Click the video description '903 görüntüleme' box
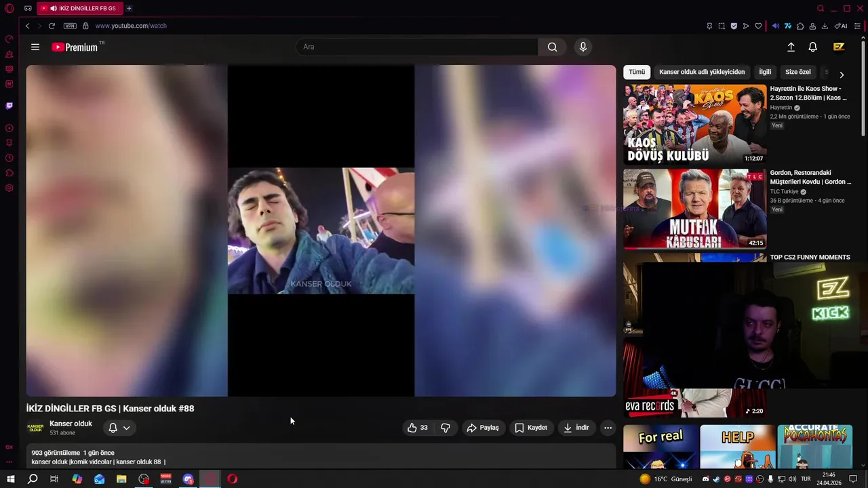The image size is (868, 488). (x=321, y=457)
